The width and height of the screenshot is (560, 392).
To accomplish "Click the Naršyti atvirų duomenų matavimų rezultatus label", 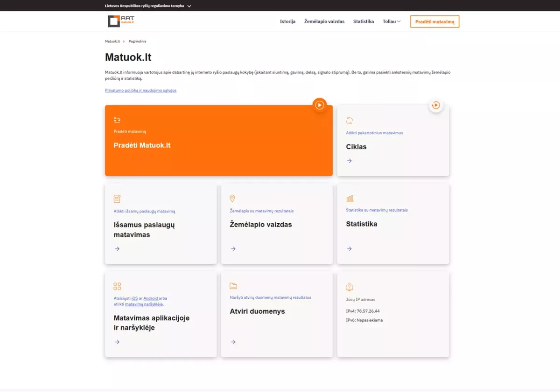I will pyautogui.click(x=271, y=297).
